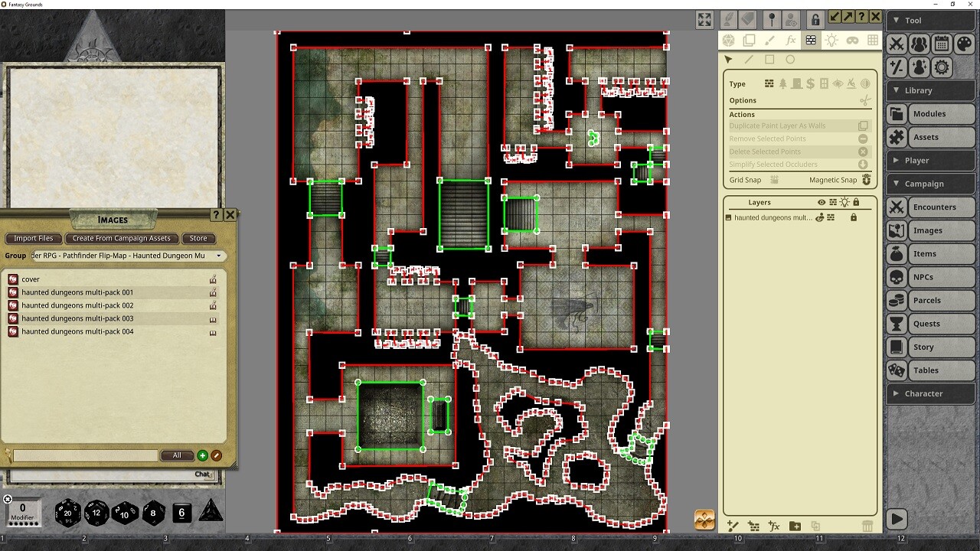Switch to the Mask tab
Viewport: 980px width, 551px height.
click(853, 40)
